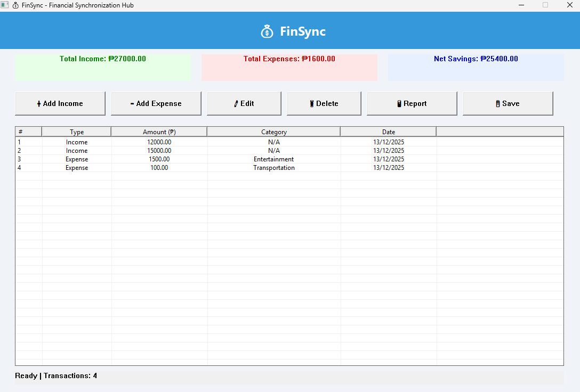The height and width of the screenshot is (392, 580).
Task: Select the Entertainment expense row
Action: [x=289, y=159]
